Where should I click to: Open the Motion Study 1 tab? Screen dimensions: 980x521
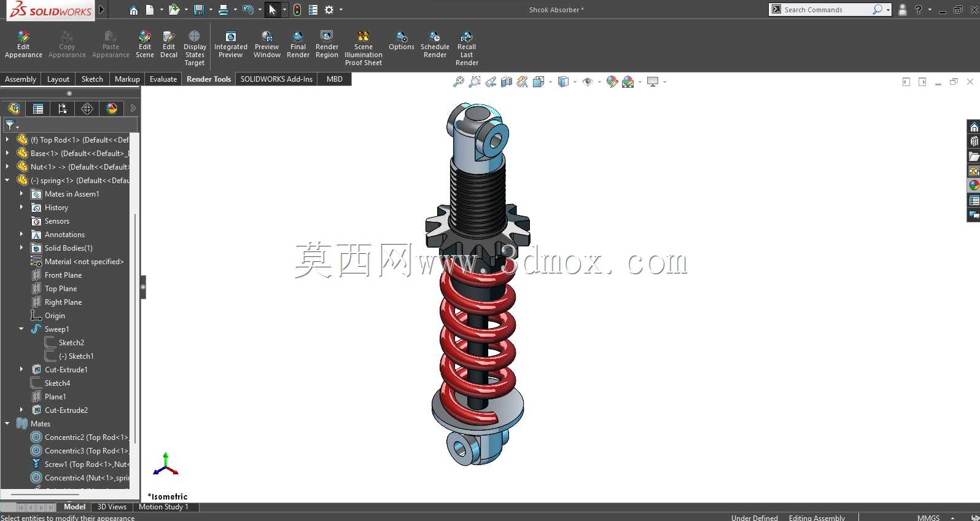pyautogui.click(x=163, y=507)
